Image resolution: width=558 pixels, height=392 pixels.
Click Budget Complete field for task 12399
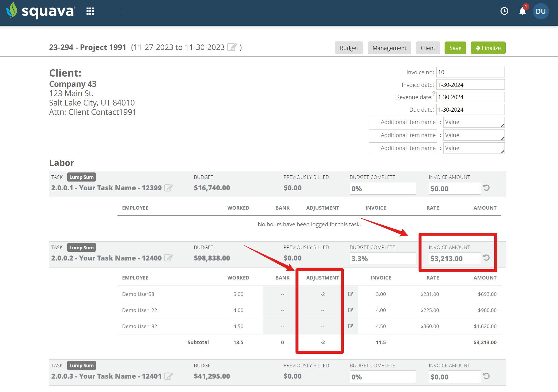[383, 189]
